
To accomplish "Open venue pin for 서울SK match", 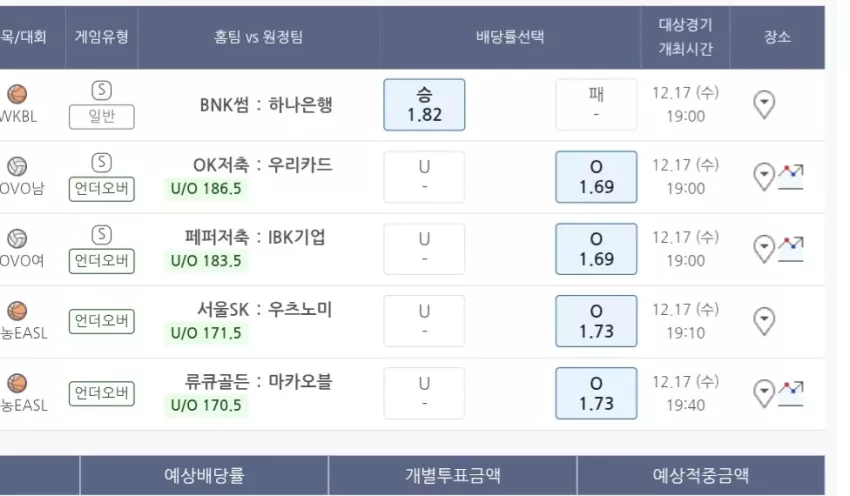I will [764, 321].
